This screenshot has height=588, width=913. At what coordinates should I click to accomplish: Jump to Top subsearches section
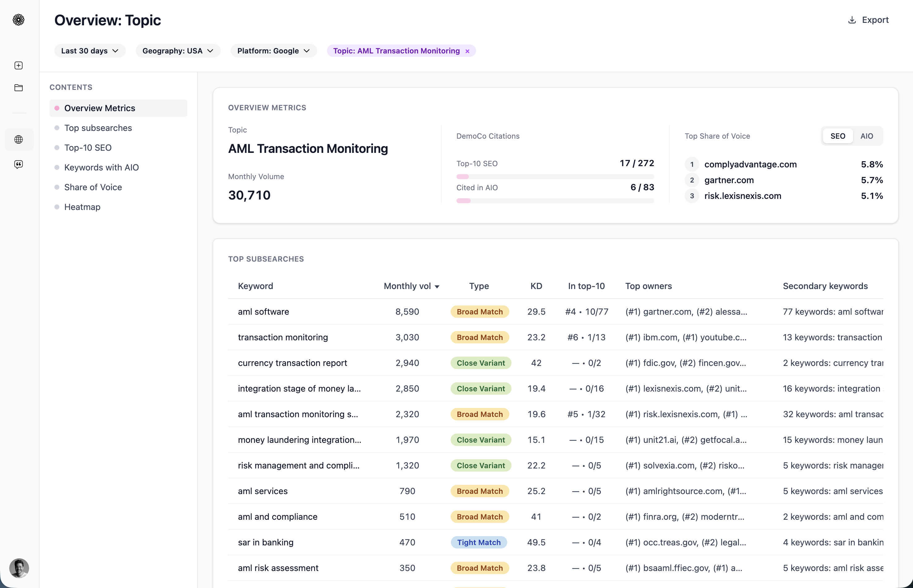click(98, 128)
